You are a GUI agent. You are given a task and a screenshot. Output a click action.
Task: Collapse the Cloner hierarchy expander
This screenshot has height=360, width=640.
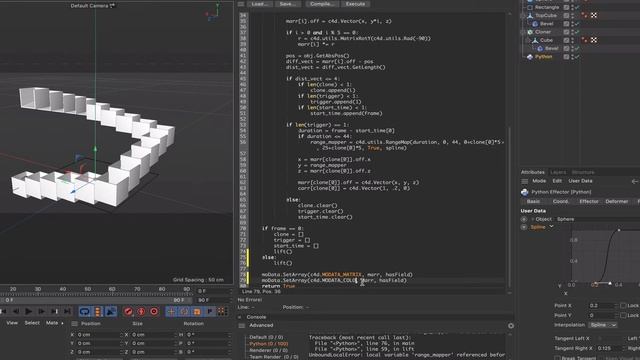click(x=523, y=32)
